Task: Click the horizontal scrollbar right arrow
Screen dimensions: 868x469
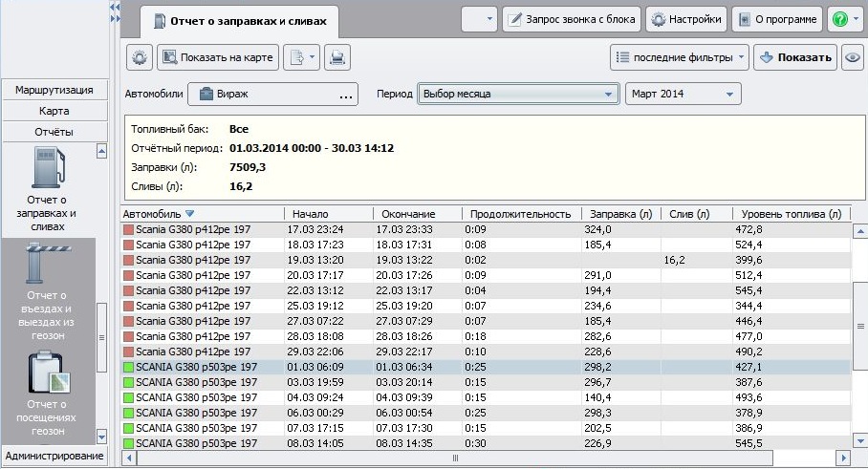Action: click(843, 458)
